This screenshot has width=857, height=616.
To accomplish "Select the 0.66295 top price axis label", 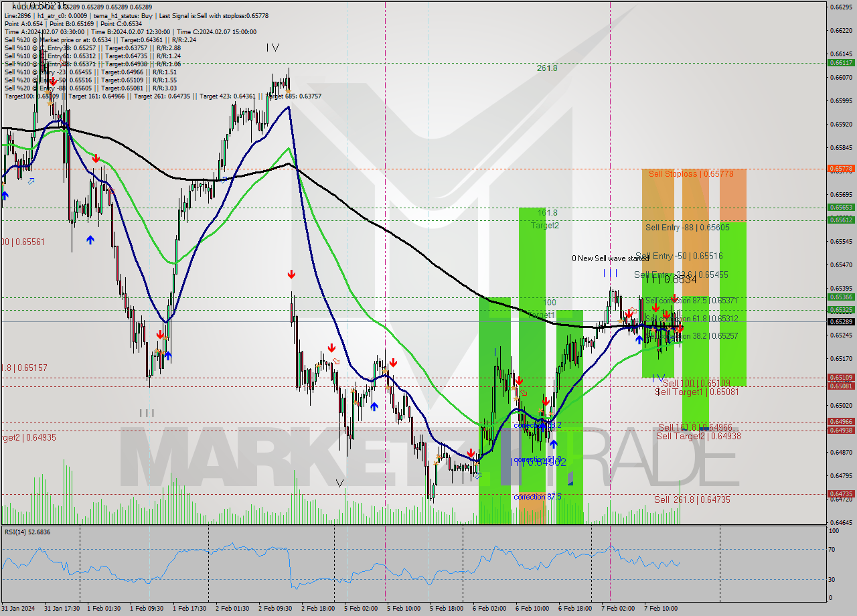I will click(841, 7).
